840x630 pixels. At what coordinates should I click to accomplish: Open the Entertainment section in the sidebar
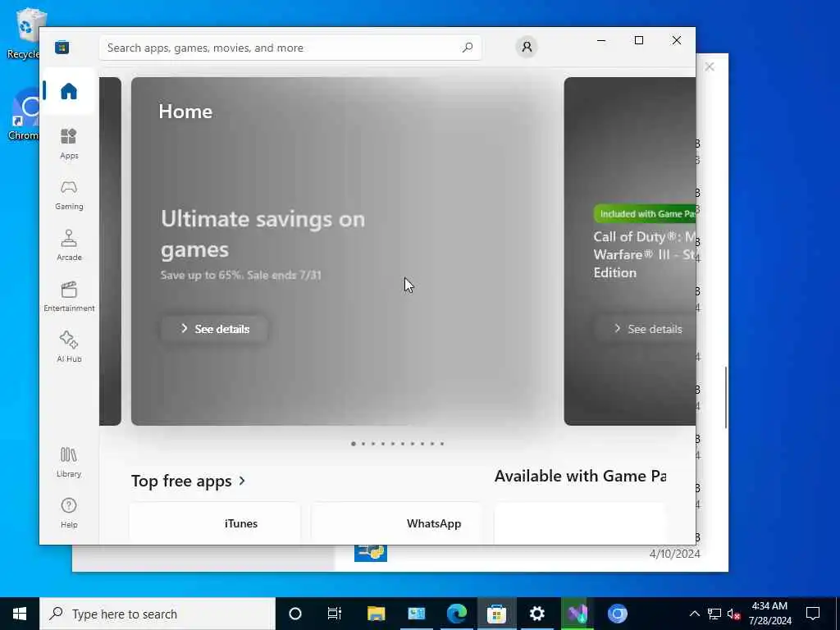coord(69,296)
